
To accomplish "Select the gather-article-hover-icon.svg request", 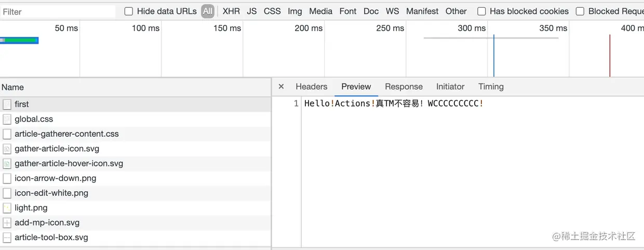I will (135, 164).
